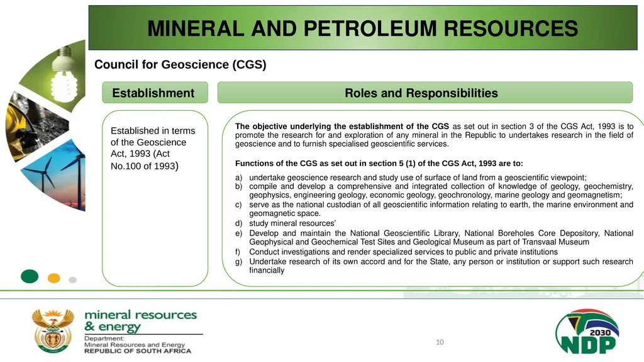This screenshot has height=362, width=644.
Task: Click item f) Conduct investigations and render
Action: [396, 252]
